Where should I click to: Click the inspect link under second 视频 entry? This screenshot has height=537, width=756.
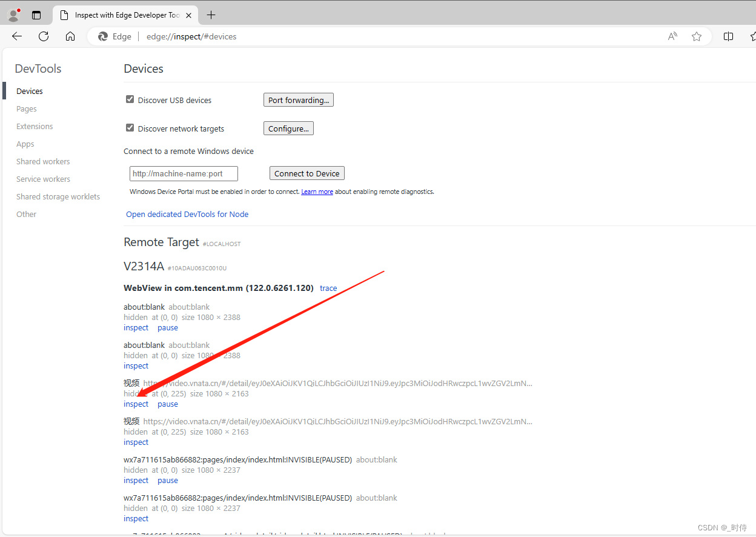136,442
